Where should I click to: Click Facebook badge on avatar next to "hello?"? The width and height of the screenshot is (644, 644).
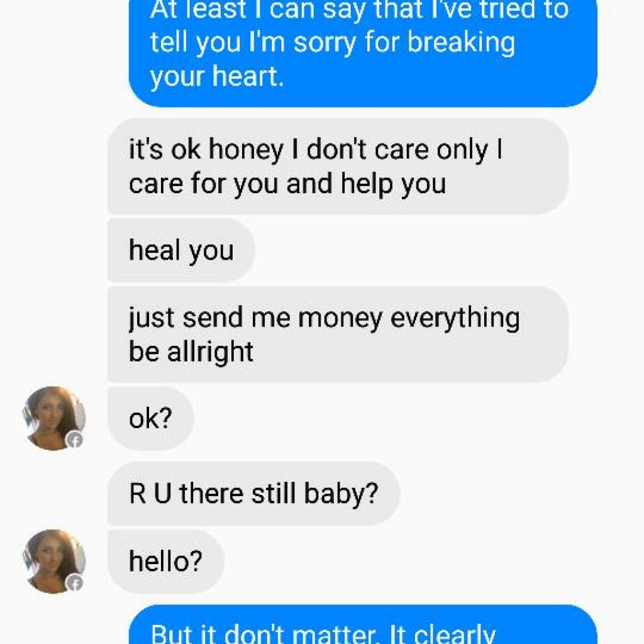click(x=75, y=583)
